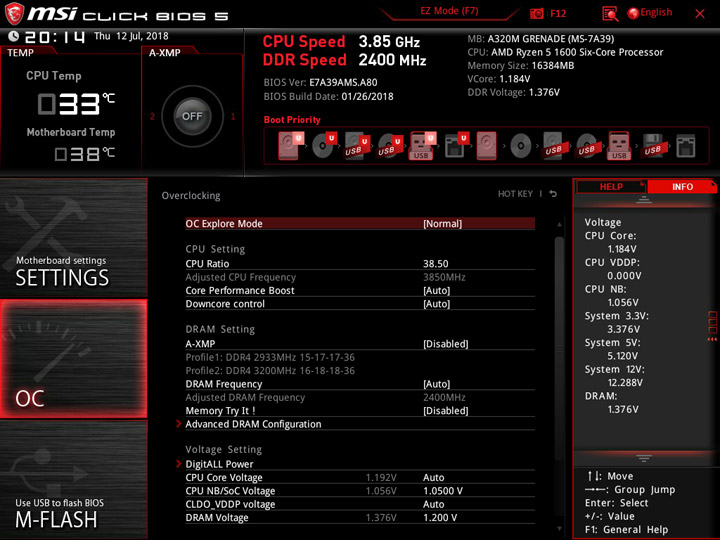Select the legacy USB hard disk boot icon

554,146
